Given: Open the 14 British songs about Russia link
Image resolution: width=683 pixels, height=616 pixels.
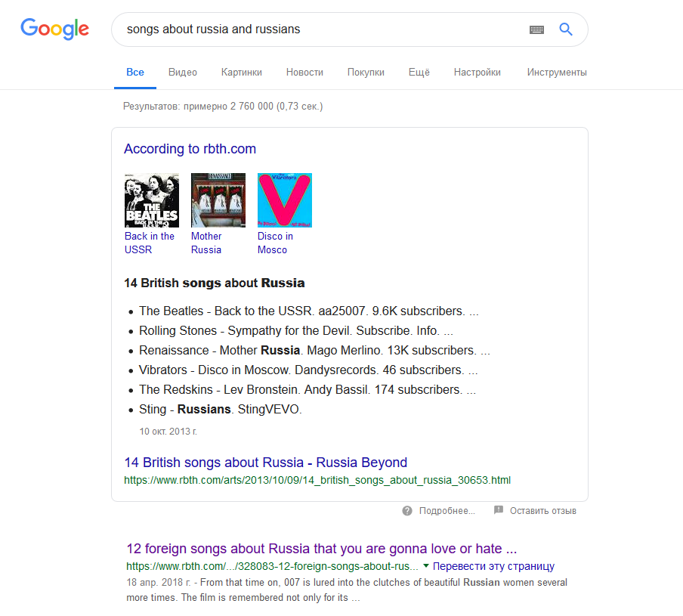Looking at the screenshot, I should pyautogui.click(x=266, y=463).
